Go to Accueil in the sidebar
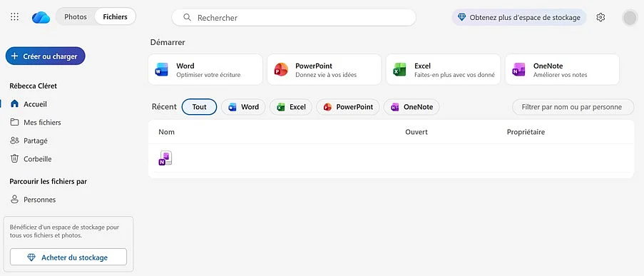The image size is (644, 276). [36, 104]
